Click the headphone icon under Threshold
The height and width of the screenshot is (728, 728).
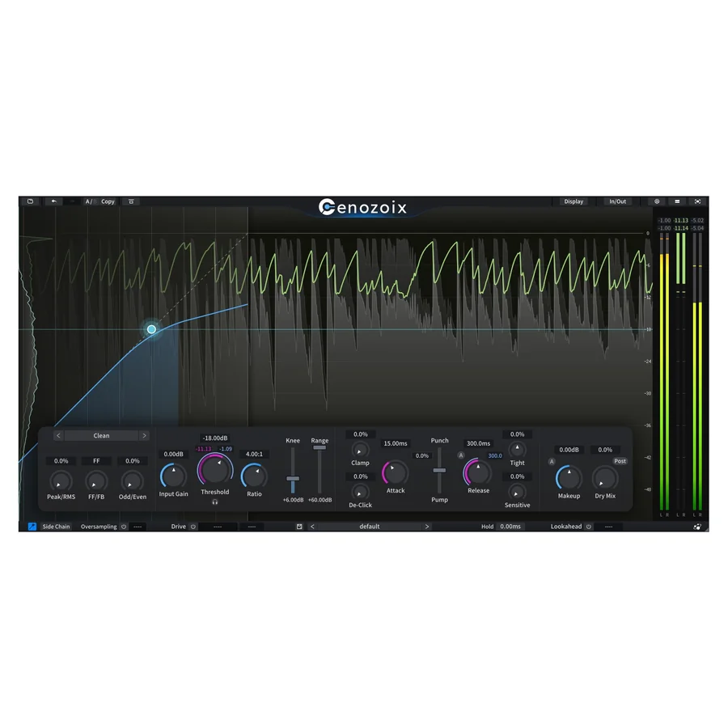215,502
